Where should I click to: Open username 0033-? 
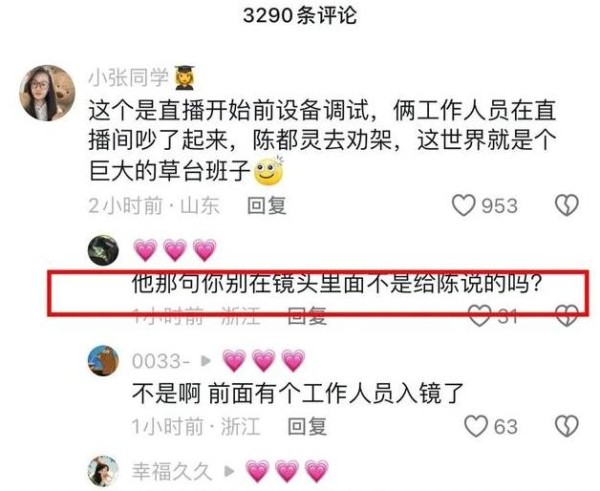click(x=161, y=361)
